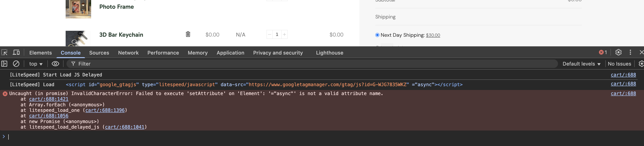Open the Default levels dropdown
This screenshot has height=146, width=644.
[x=582, y=64]
